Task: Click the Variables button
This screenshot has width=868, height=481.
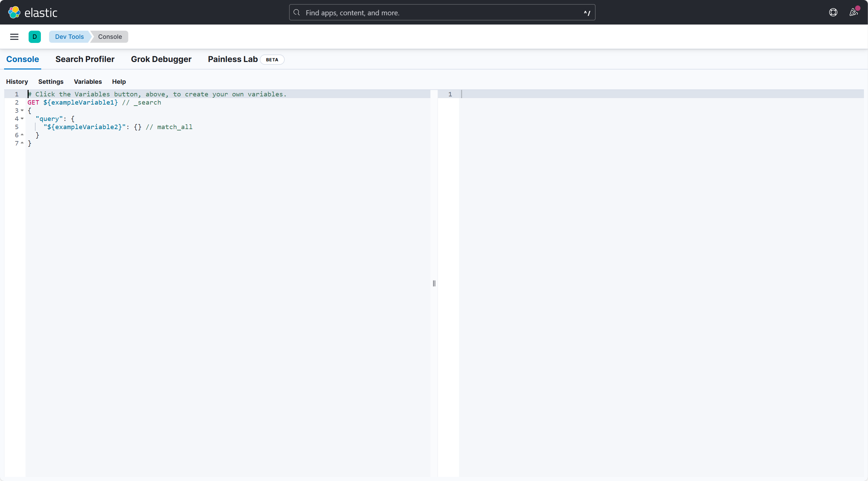Action: point(88,82)
